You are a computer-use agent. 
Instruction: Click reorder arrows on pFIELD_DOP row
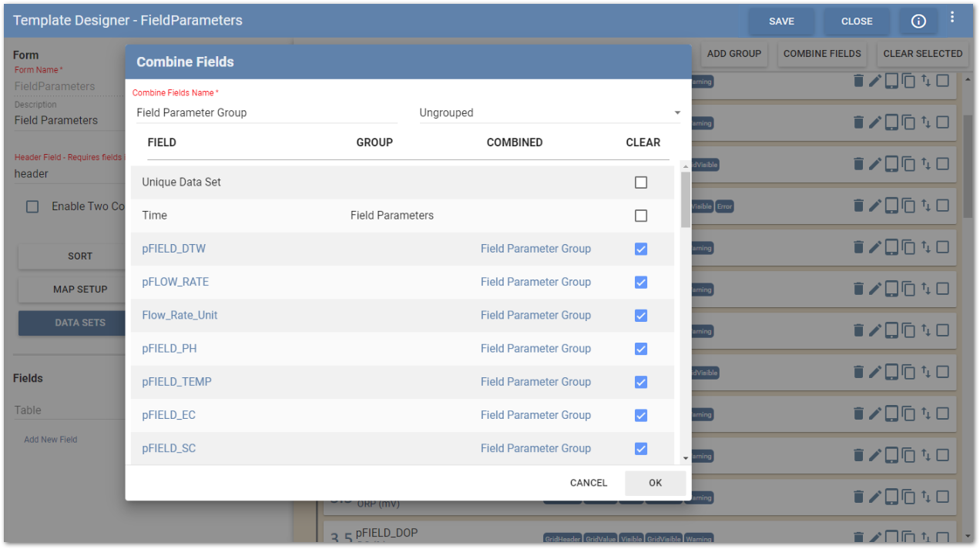[x=926, y=537]
